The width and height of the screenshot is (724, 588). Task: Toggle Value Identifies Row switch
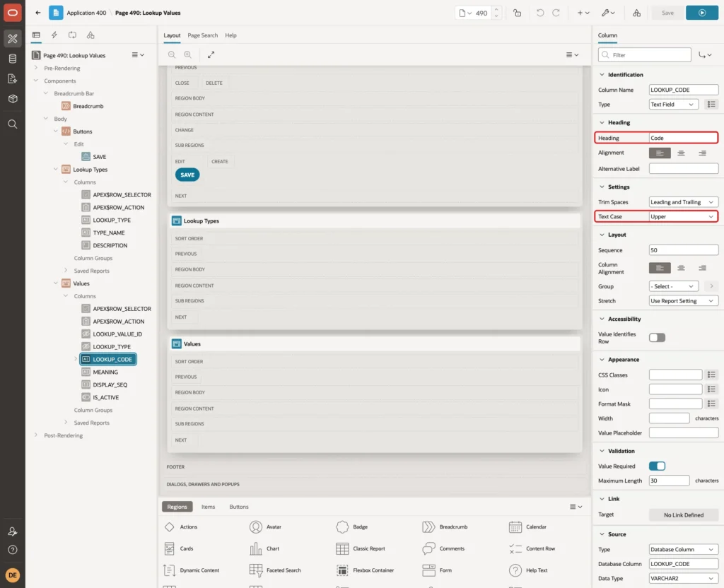[657, 337]
